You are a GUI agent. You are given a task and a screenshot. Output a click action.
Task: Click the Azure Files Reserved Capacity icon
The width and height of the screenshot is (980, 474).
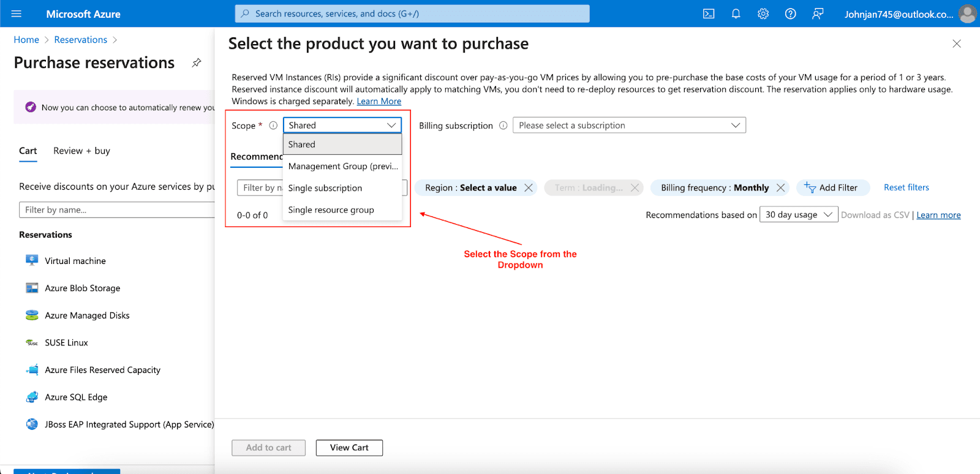(x=32, y=369)
